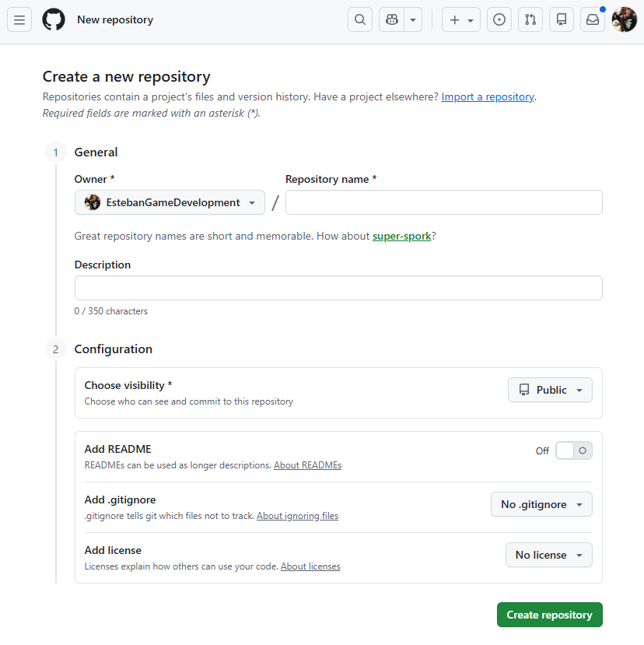Go to GitHub homepage via Octocat logo
This screenshot has height=645, width=644.
click(54, 20)
